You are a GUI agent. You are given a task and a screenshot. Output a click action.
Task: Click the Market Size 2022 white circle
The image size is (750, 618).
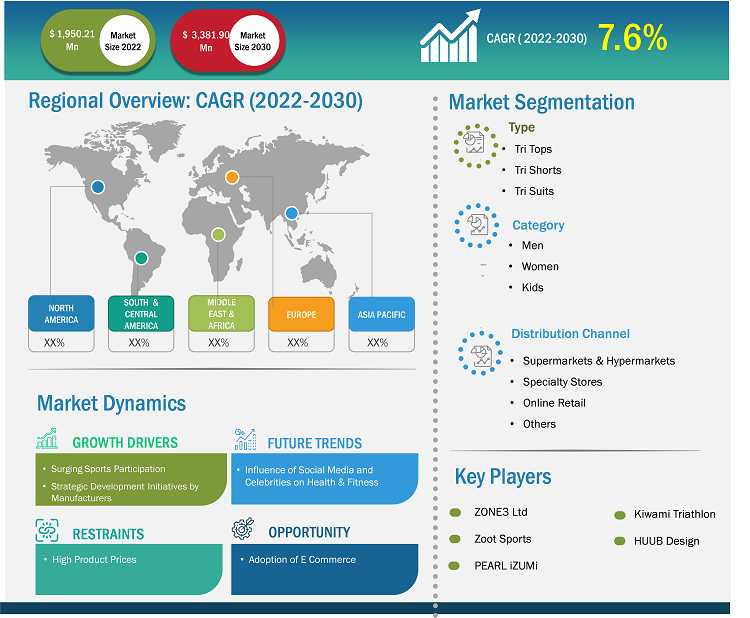coord(122,41)
